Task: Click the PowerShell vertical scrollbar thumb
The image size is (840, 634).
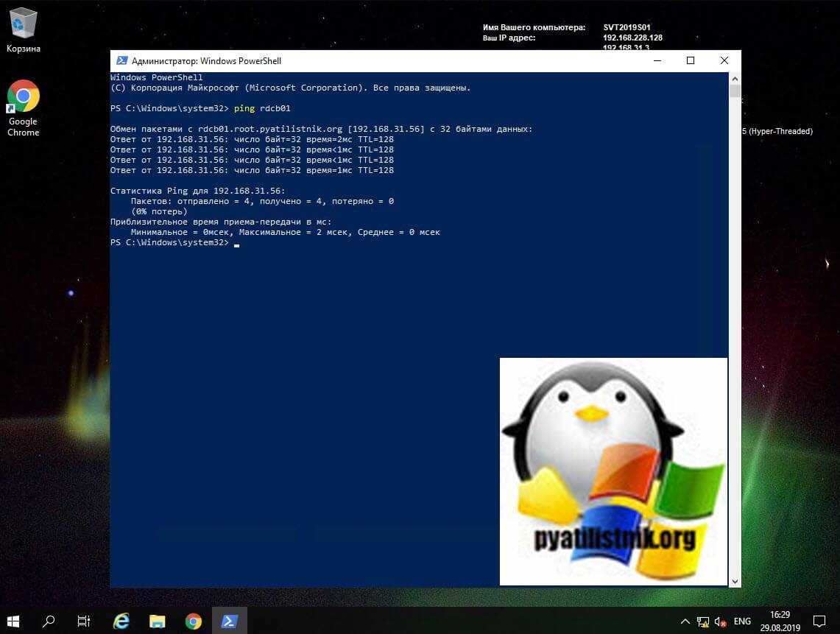Action: [x=735, y=91]
